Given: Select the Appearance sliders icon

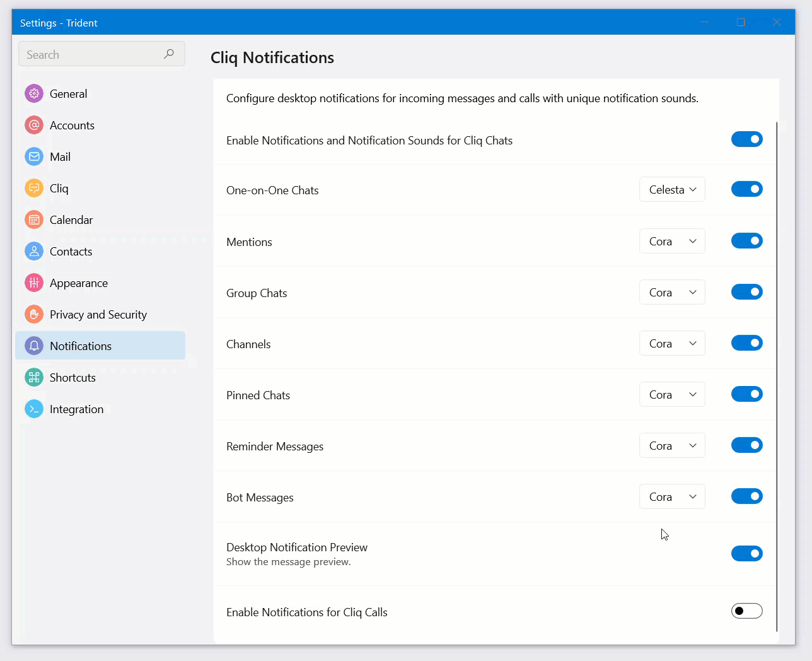Looking at the screenshot, I should (x=34, y=283).
